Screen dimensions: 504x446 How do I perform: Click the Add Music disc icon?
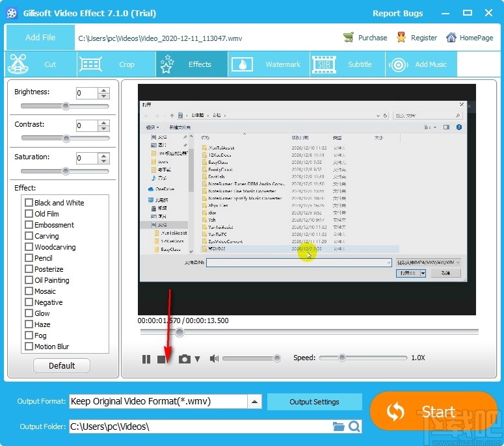point(399,65)
